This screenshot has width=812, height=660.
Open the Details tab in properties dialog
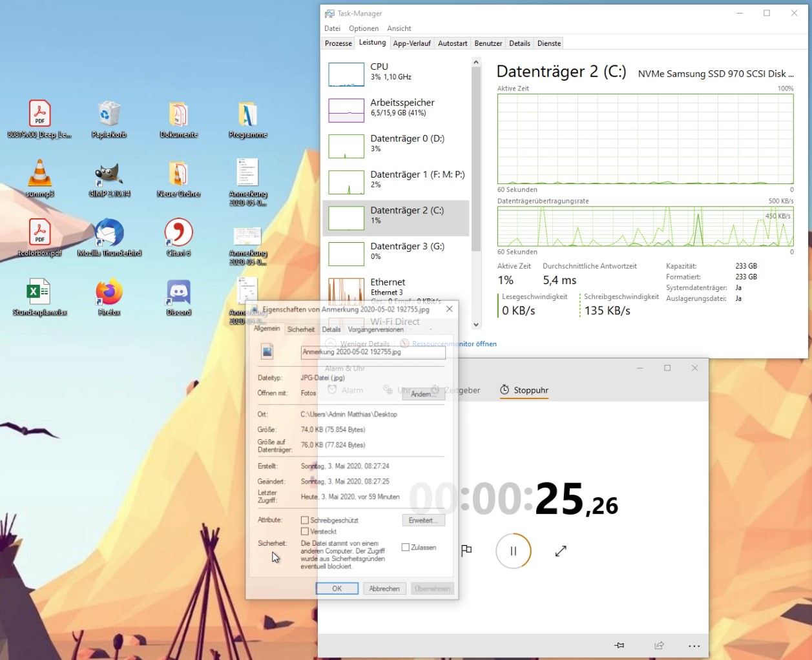point(331,329)
